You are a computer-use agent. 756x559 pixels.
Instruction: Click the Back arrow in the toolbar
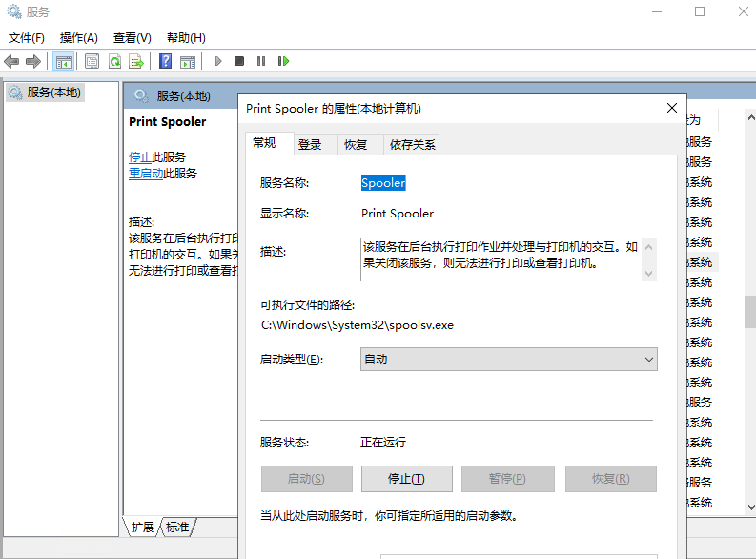pos(11,61)
